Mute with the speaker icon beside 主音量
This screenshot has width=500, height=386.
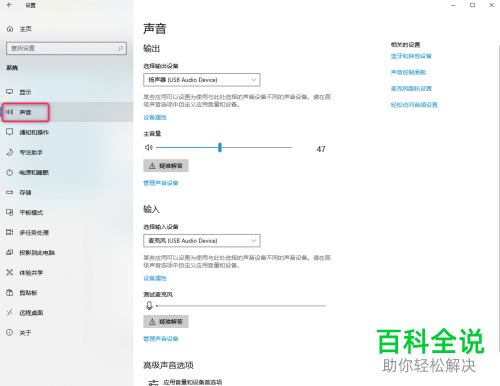coord(148,147)
